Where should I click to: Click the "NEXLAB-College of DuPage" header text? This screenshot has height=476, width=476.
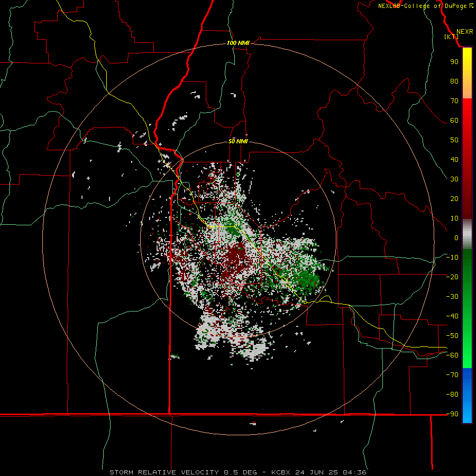point(422,6)
